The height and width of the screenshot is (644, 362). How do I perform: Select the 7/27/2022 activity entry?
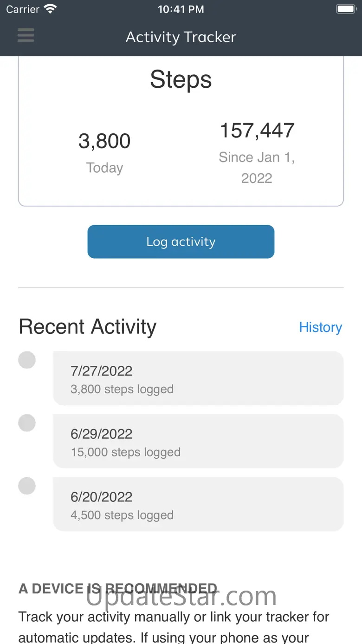point(198,378)
